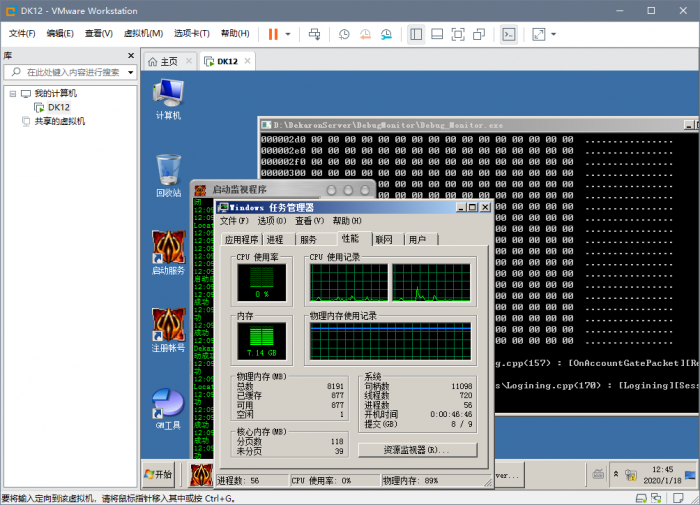Click the library search input field
The height and width of the screenshot is (505, 700).
click(65, 72)
